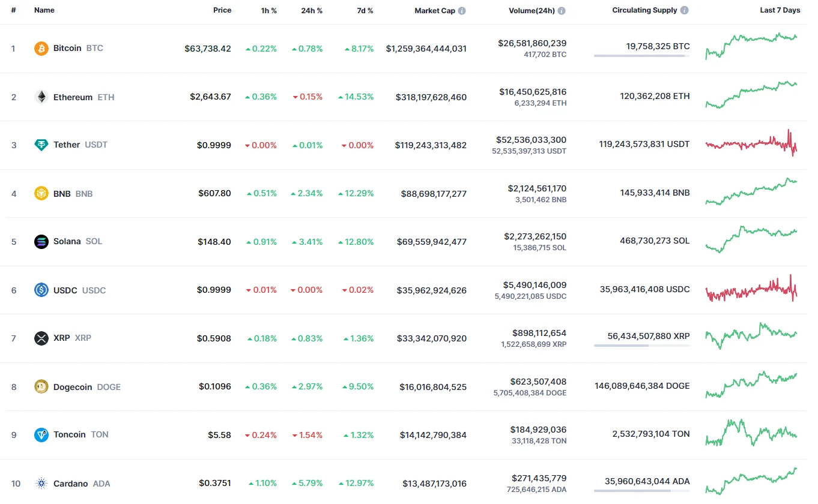The width and height of the screenshot is (818, 504).
Task: Click the Ethereum diamond logo icon
Action: [41, 97]
